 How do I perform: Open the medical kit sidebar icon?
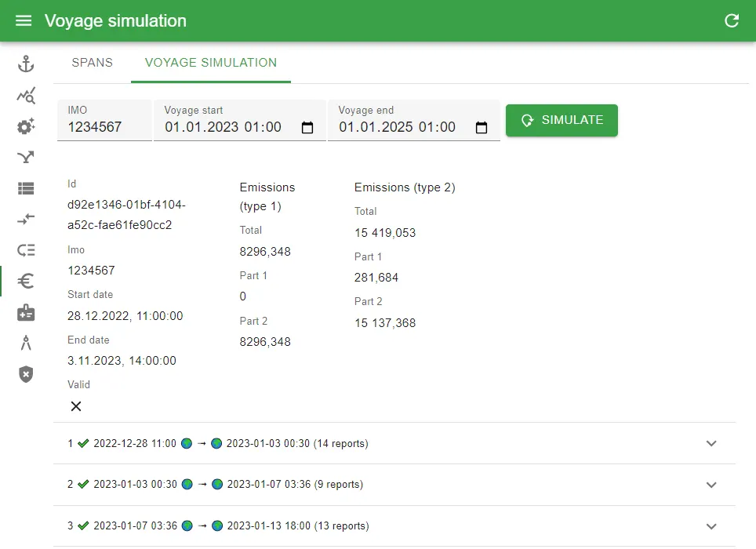tap(26, 312)
